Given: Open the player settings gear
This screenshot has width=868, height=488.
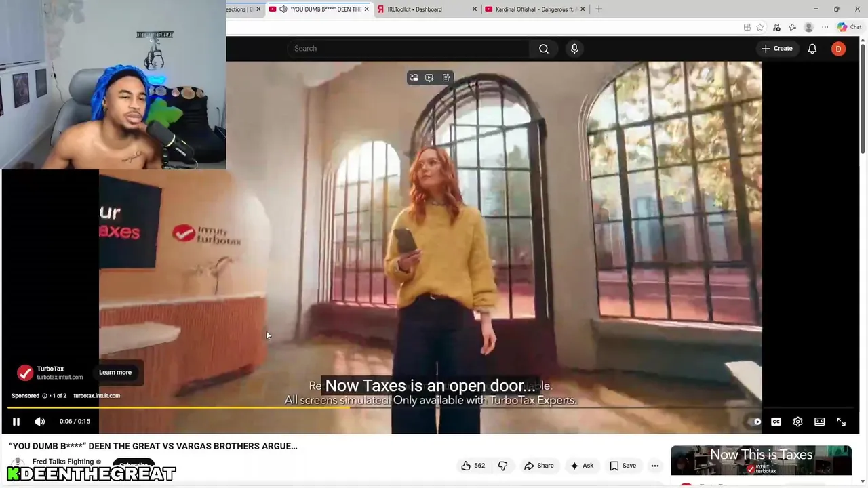Looking at the screenshot, I should click(x=797, y=422).
